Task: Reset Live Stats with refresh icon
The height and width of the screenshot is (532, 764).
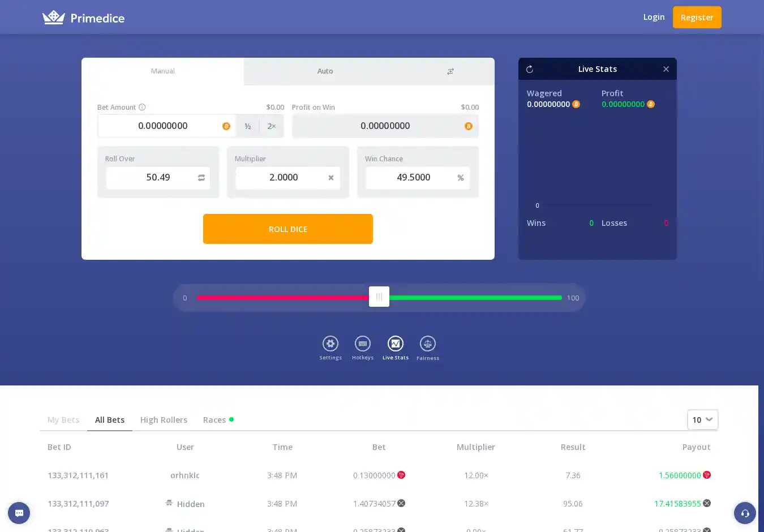Action: click(530, 69)
